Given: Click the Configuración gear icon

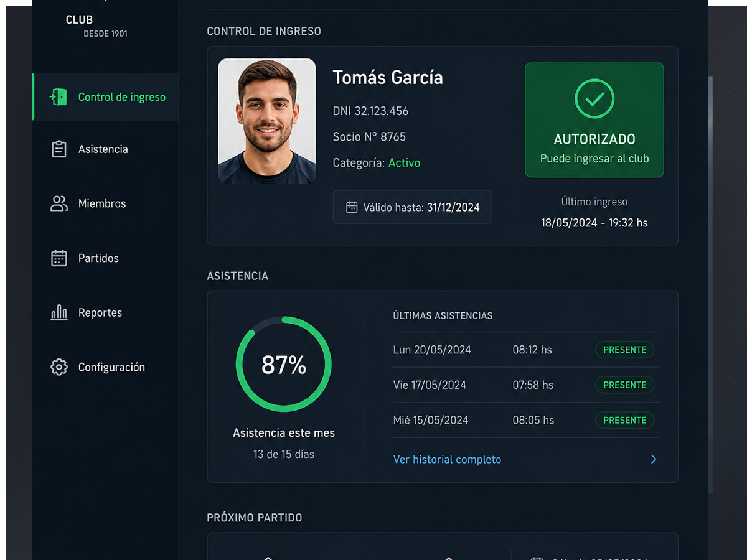Looking at the screenshot, I should pyautogui.click(x=59, y=367).
